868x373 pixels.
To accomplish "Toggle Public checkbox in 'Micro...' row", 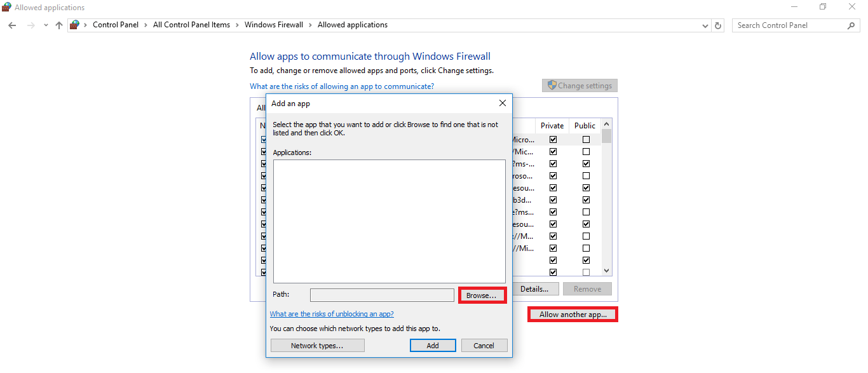I will (x=586, y=140).
